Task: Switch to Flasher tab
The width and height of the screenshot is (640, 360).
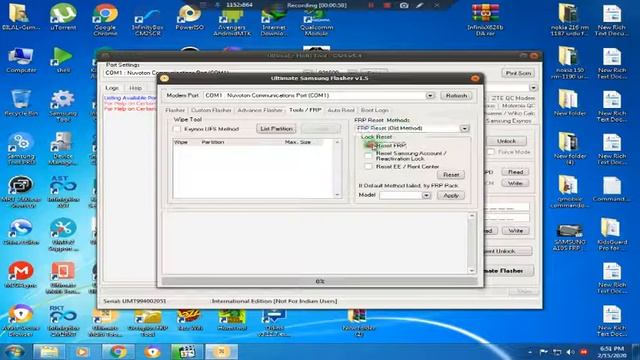Action: (175, 110)
